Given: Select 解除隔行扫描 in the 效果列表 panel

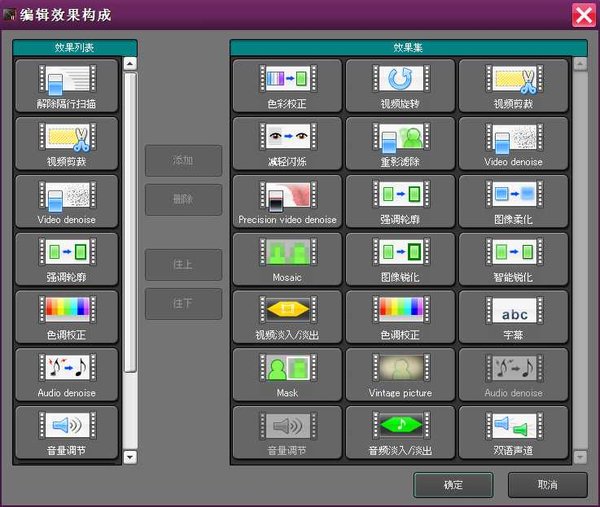Looking at the screenshot, I should coord(67,85).
